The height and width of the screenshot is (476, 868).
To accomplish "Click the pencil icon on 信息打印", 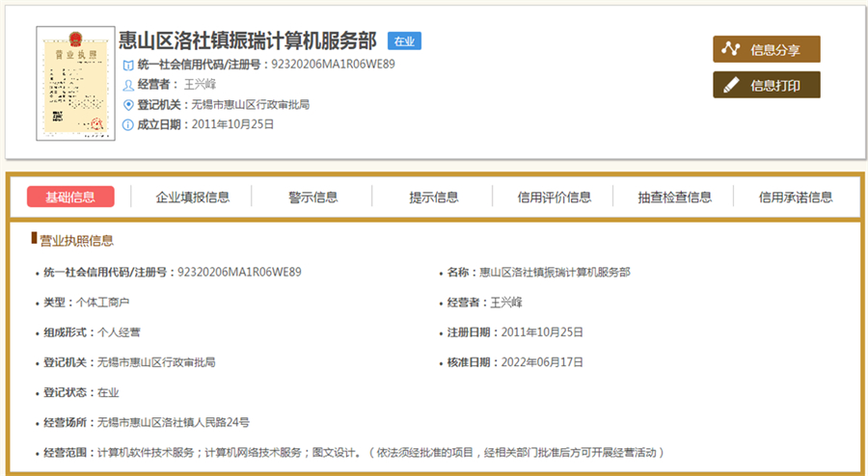I will (x=731, y=85).
